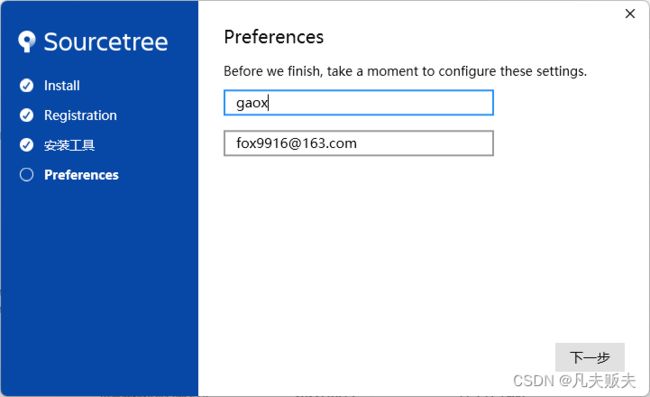The width and height of the screenshot is (650, 397).
Task: Click the checkmark icon beside Registration
Action: tap(27, 115)
